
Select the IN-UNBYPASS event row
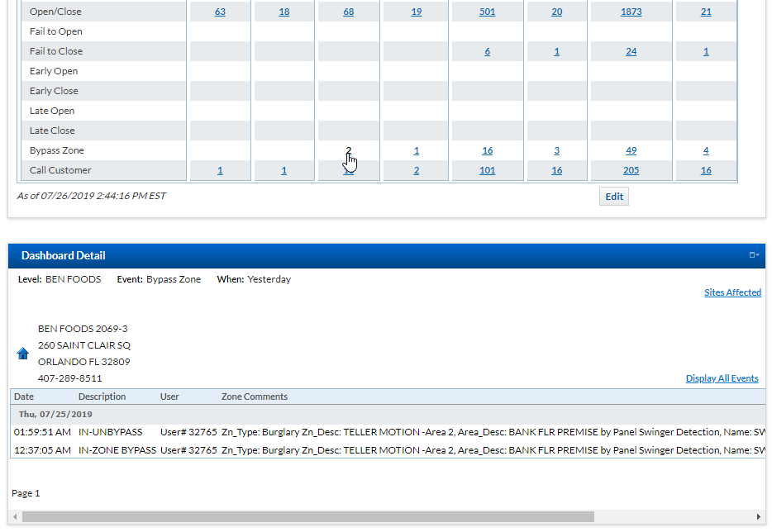[110, 432]
